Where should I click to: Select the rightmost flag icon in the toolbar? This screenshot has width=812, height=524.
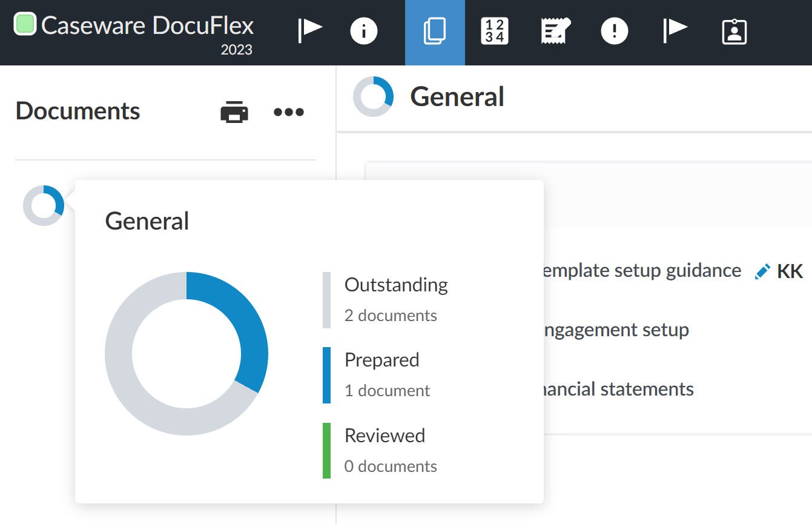pos(675,30)
